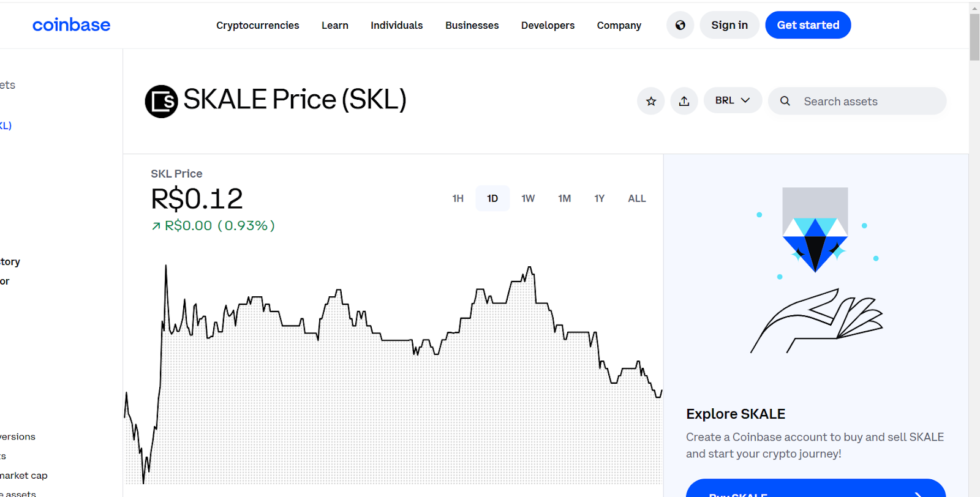The height and width of the screenshot is (497, 980).
Task: Click the Sign in button
Action: [x=729, y=25]
